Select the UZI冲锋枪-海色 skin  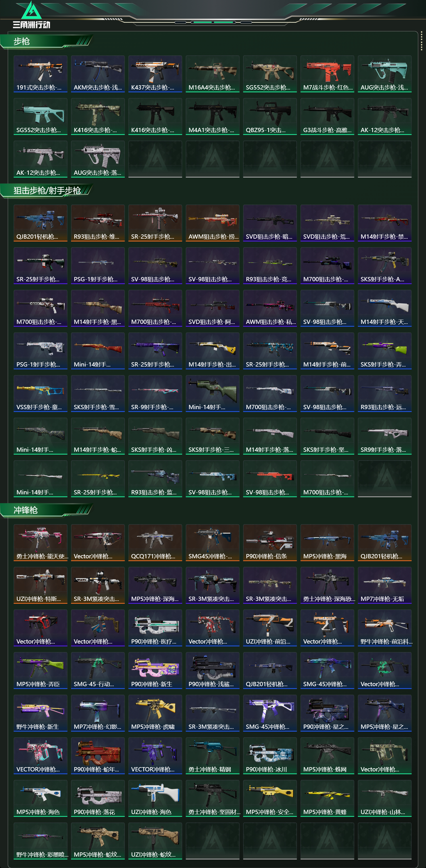pos(155,798)
